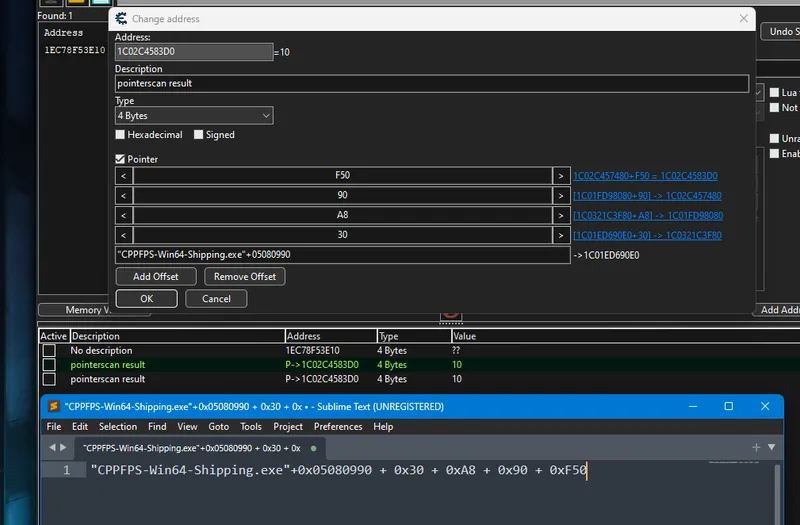The height and width of the screenshot is (525, 800).
Task: Click the base address field CPPFPS-Win64-Shipping.exe+05080990
Action: [342, 255]
